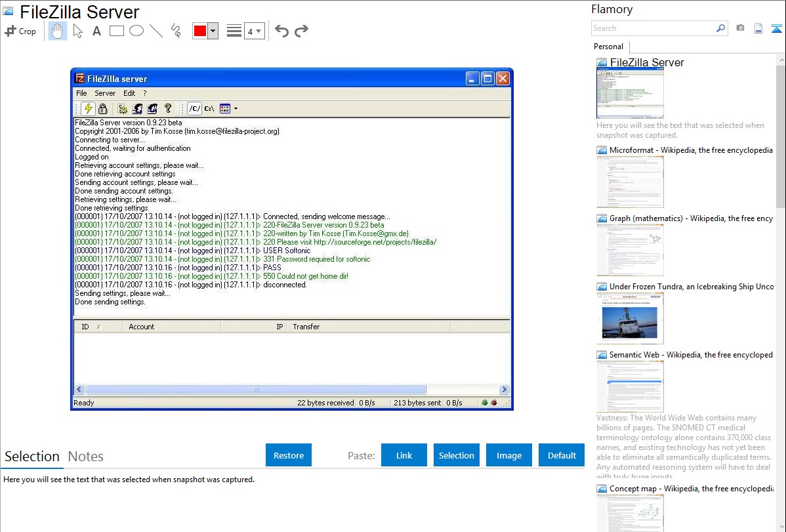Open the Server menu in FileZilla server

click(105, 93)
